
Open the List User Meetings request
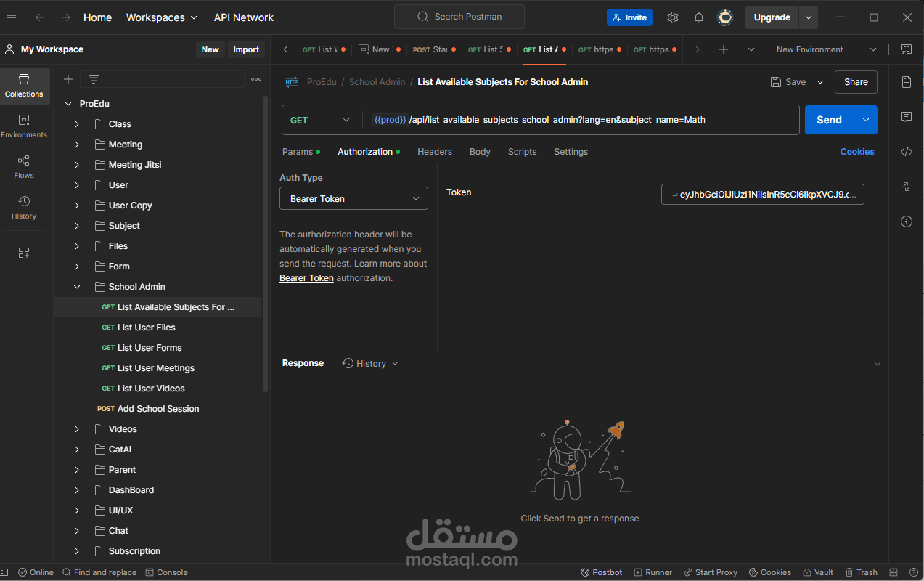click(156, 368)
